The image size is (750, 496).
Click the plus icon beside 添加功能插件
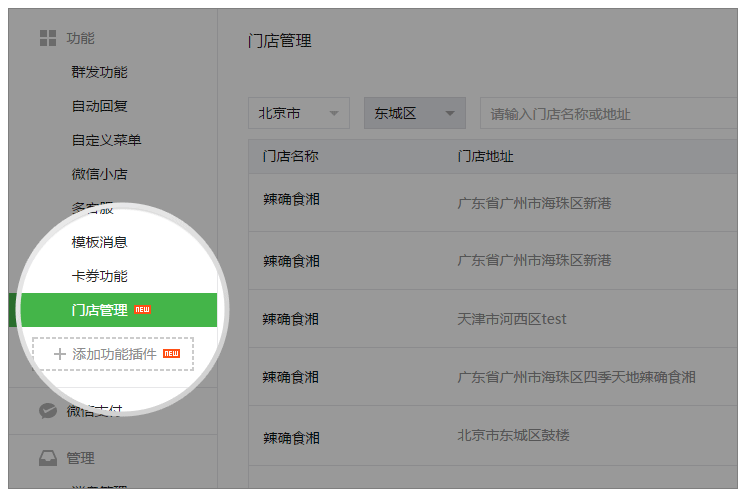coord(59,354)
